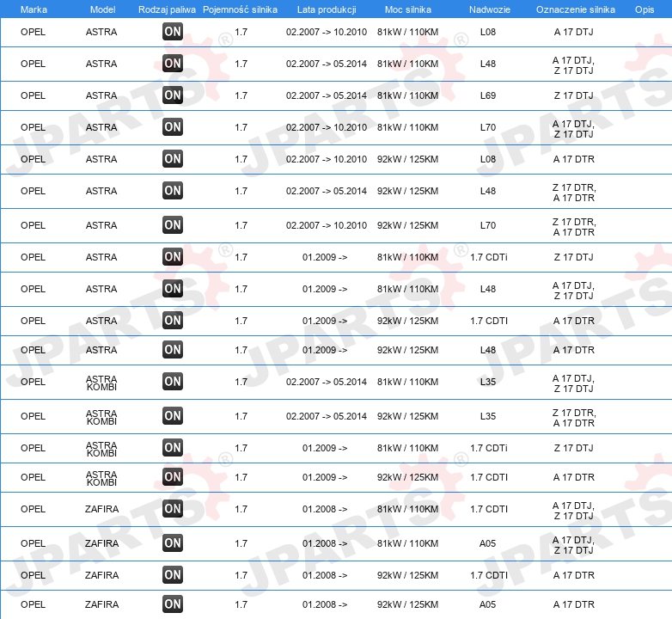Select A05 cell in Zafira 92kW row
This screenshot has height=619, width=672.
(488, 604)
